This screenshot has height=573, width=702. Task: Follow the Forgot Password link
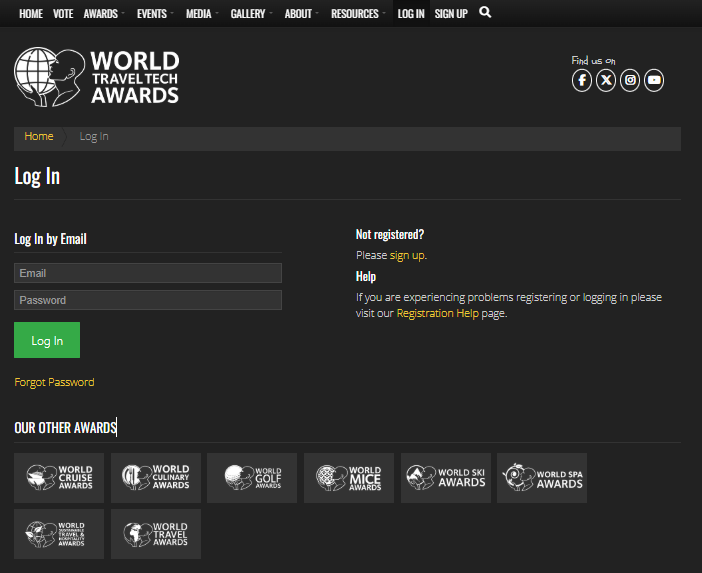coord(54,382)
